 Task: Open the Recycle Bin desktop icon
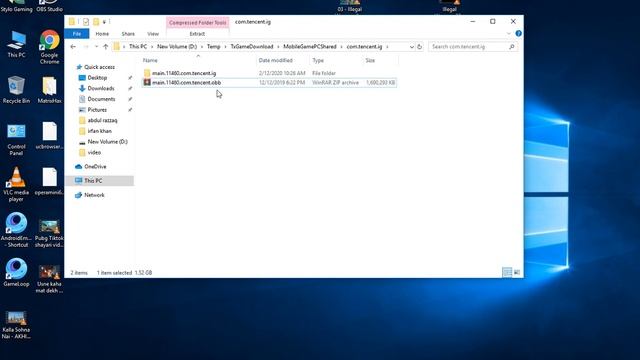(x=16, y=90)
